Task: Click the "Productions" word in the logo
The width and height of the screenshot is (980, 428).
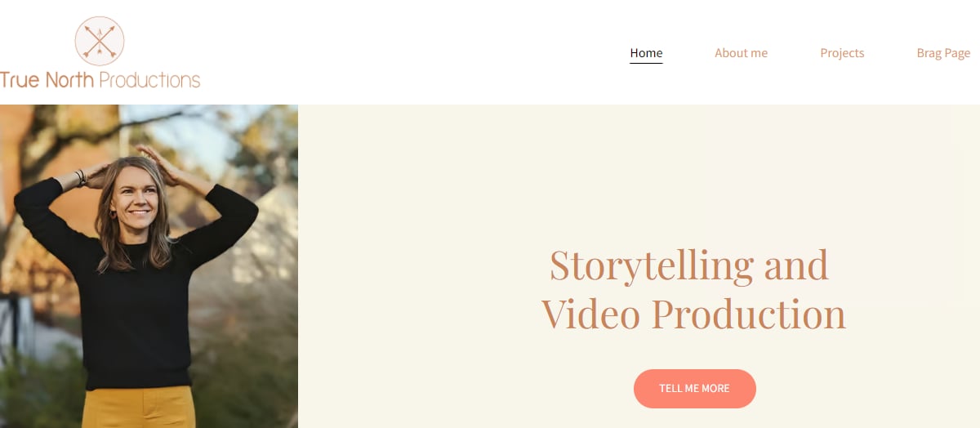Action: point(149,80)
